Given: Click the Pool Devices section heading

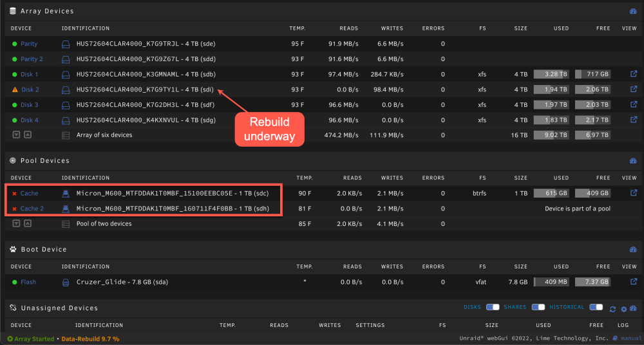Looking at the screenshot, I should (45, 160).
